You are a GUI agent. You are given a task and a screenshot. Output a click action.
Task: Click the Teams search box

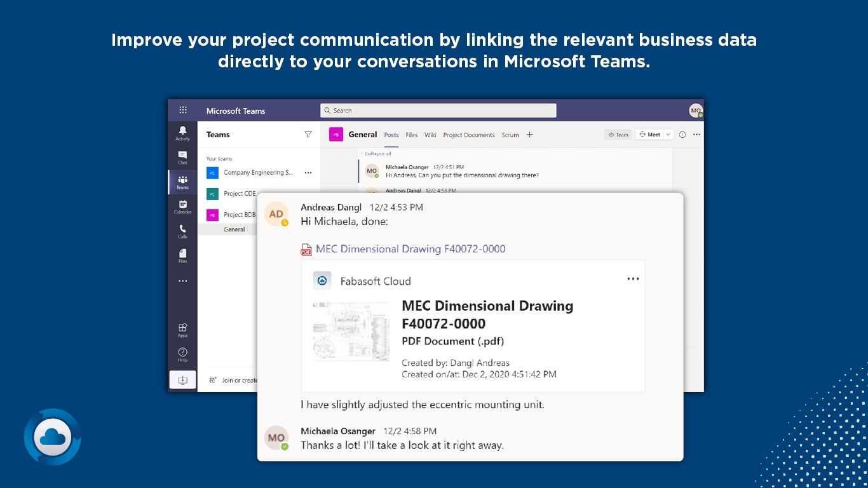438,111
